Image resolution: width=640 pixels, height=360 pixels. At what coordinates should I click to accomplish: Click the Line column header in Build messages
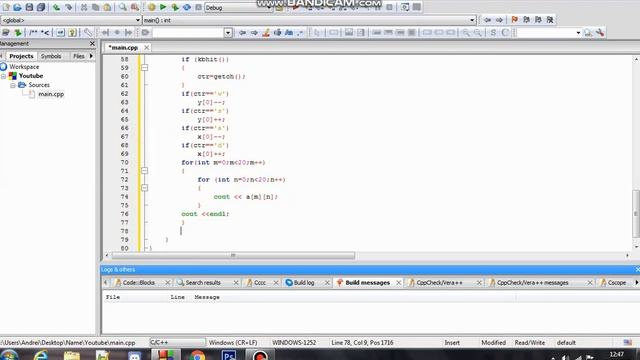pos(178,297)
